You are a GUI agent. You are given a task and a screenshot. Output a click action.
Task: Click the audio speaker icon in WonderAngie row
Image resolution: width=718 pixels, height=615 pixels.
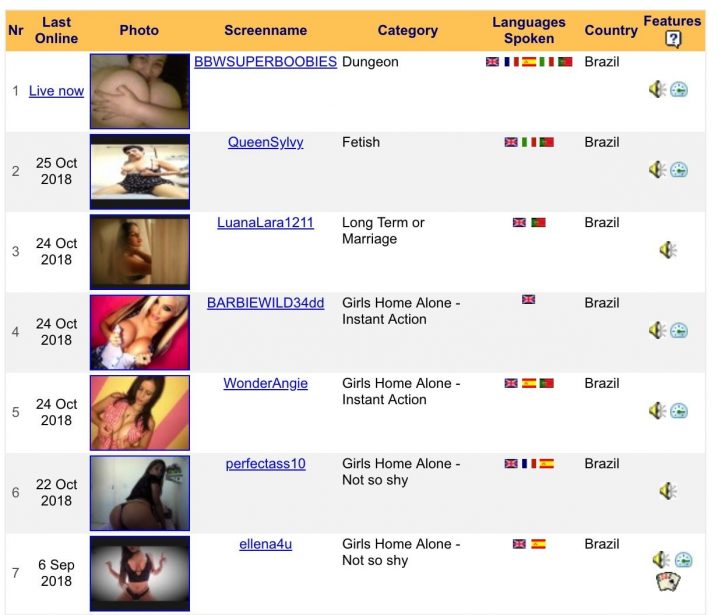point(657,411)
